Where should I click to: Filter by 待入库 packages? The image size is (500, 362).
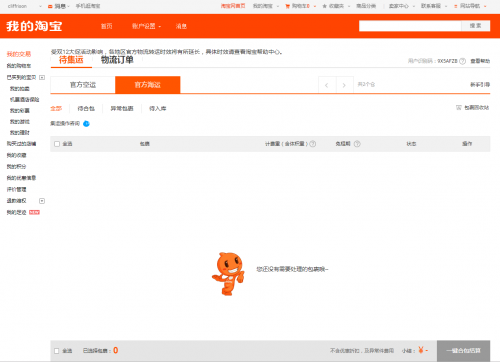click(157, 108)
